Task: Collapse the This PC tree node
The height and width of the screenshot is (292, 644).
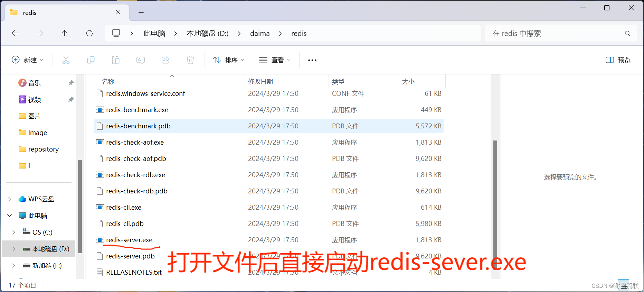Action: coord(10,216)
